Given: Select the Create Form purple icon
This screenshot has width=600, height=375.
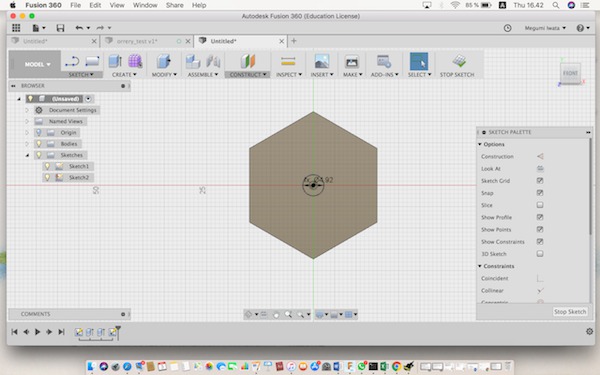Looking at the screenshot, I should coord(135,61).
